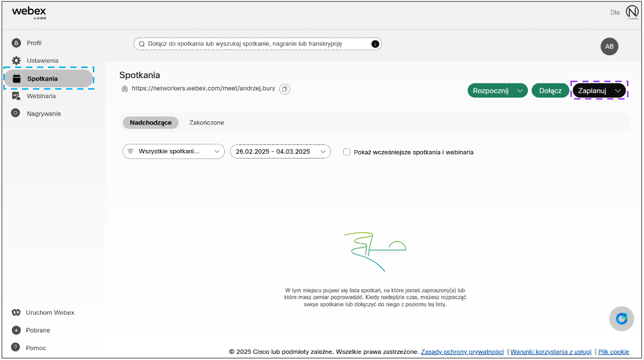
Task: Select Spotkania in the sidebar
Action: point(49,79)
